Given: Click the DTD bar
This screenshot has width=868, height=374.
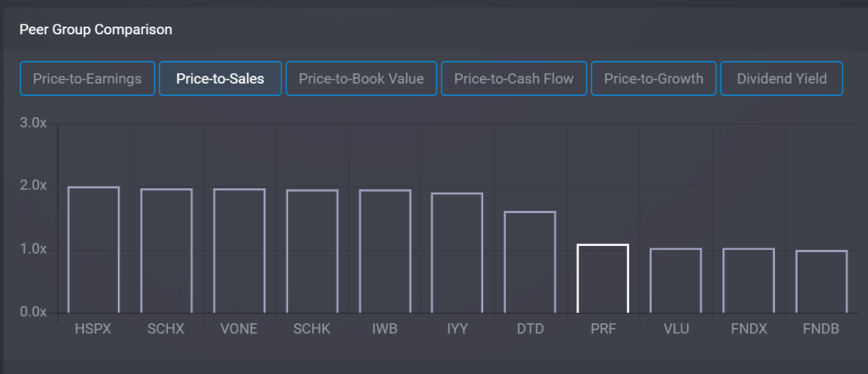Looking at the screenshot, I should [x=530, y=263].
